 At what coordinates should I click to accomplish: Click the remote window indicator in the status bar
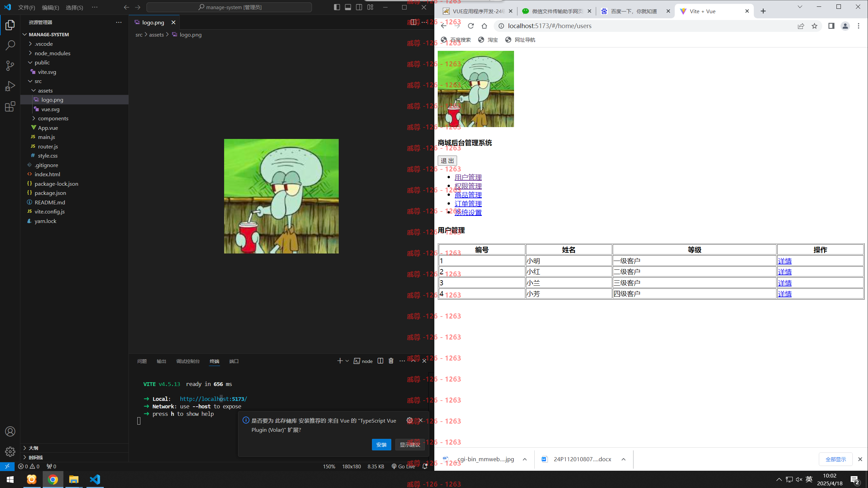[7, 466]
